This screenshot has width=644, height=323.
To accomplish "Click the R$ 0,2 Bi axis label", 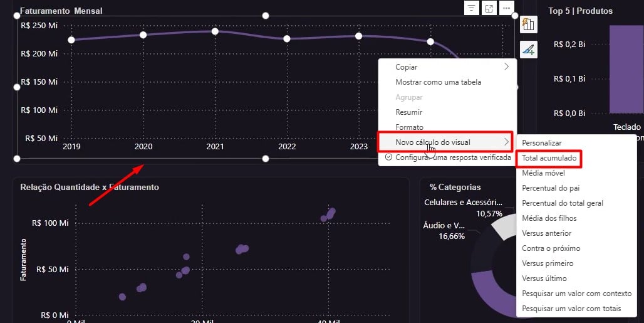I will pos(569,45).
